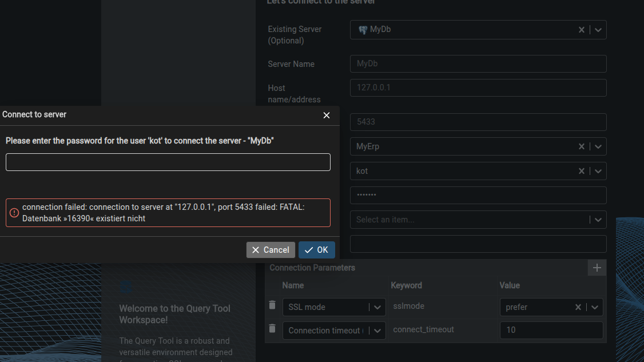Click the password field in the dialog
The image size is (644, 362).
tap(168, 162)
